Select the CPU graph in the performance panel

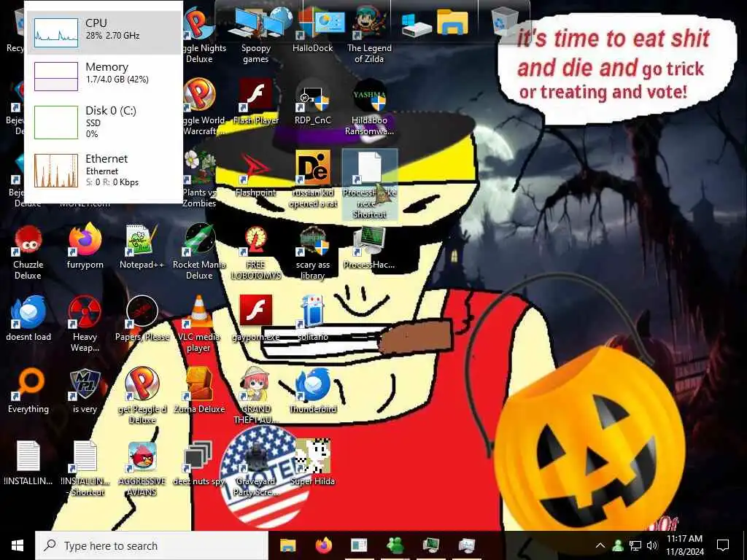(56, 32)
